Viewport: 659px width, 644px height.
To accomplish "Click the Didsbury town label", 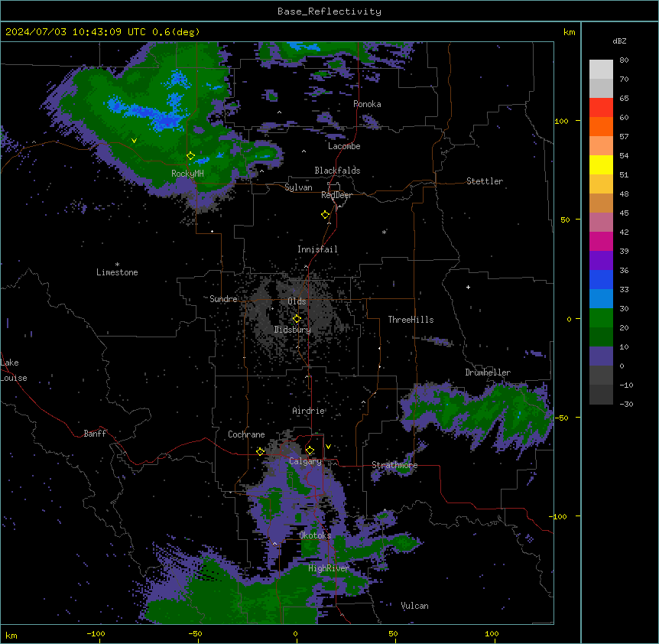I will tap(292, 330).
